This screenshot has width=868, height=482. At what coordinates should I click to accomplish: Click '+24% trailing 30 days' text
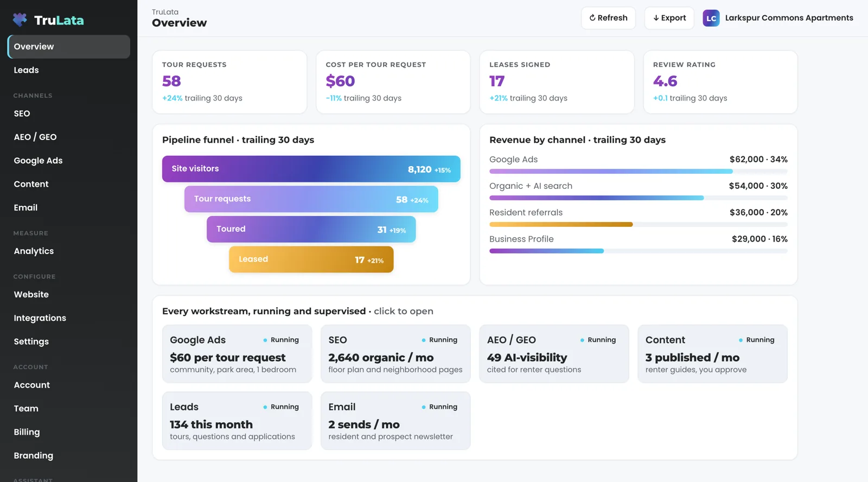click(x=202, y=98)
